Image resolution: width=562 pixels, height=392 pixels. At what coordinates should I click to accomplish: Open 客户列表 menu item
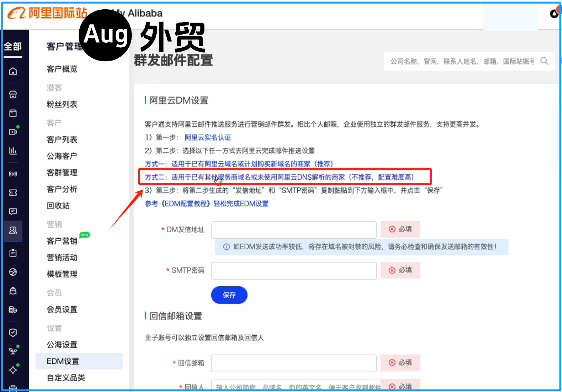click(62, 139)
